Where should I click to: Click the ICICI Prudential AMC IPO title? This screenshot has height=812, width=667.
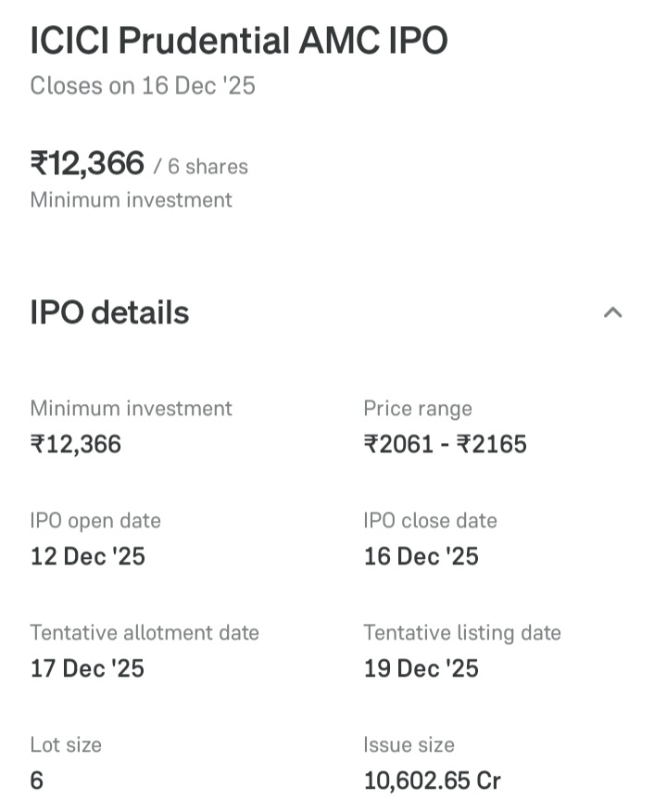238,41
